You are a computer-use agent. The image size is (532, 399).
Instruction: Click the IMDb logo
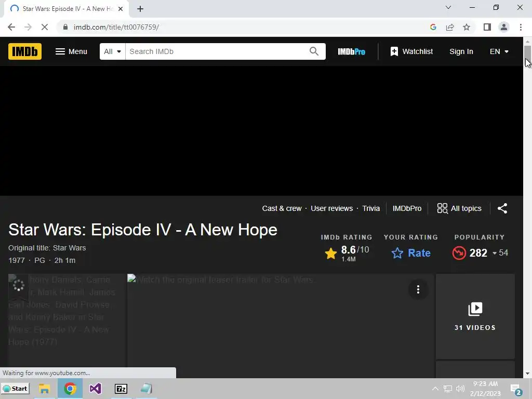(25, 51)
